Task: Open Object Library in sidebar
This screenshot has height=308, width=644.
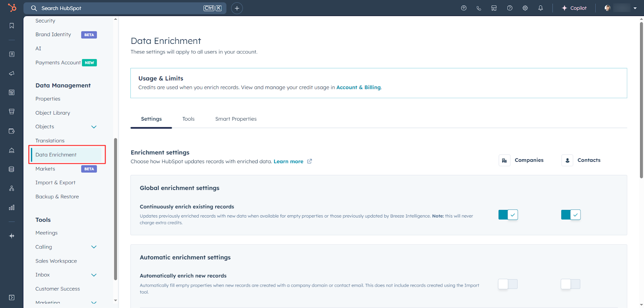Action: coord(53,113)
